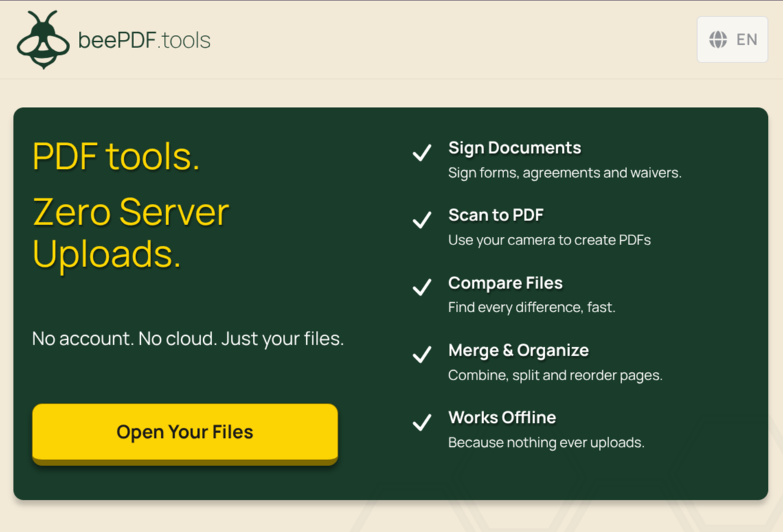
Task: Click 'Combine, split and reorder pages.' text
Action: point(555,375)
